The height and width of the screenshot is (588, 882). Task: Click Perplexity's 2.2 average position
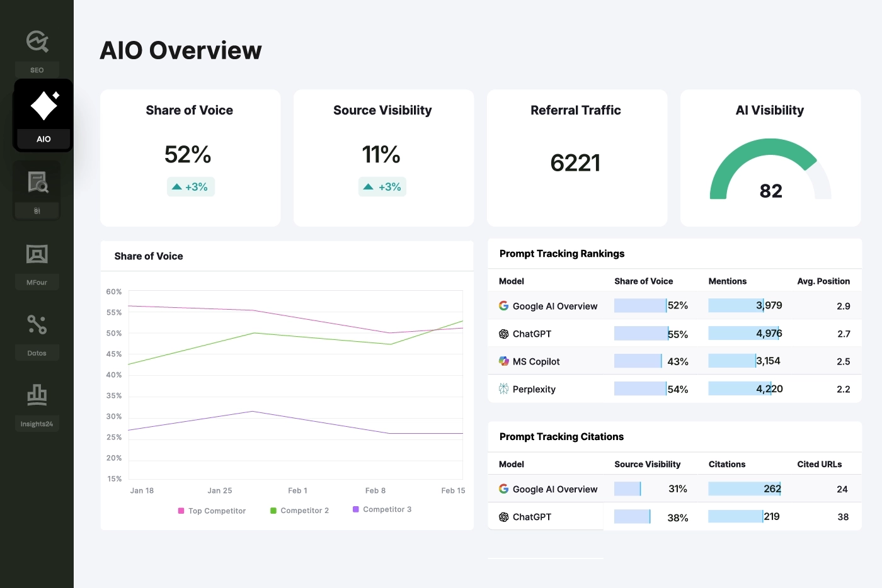pyautogui.click(x=844, y=390)
